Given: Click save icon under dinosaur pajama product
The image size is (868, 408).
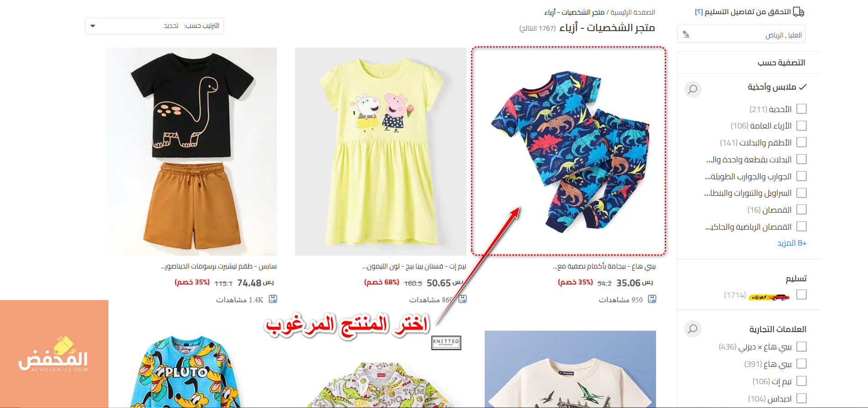Looking at the screenshot, I should tap(652, 299).
